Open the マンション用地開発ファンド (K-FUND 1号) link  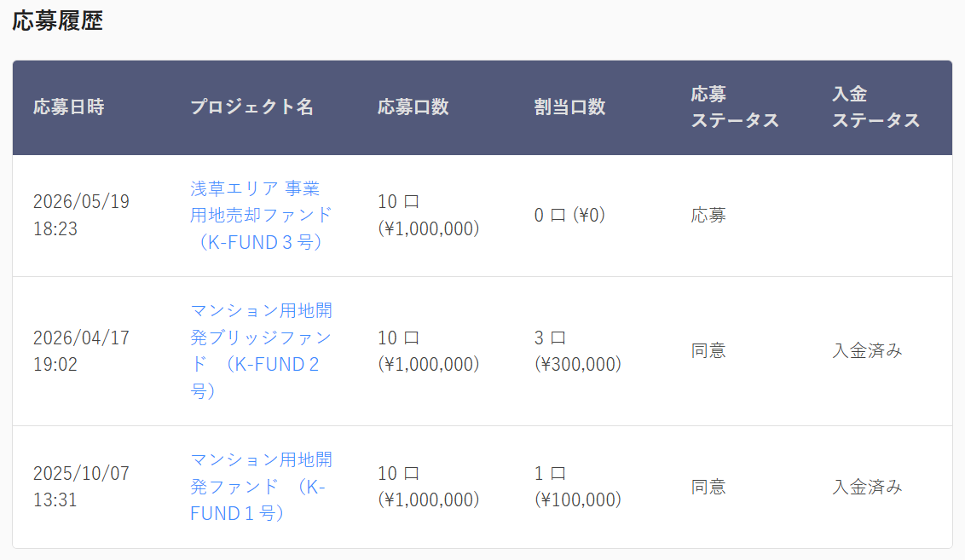click(x=261, y=487)
